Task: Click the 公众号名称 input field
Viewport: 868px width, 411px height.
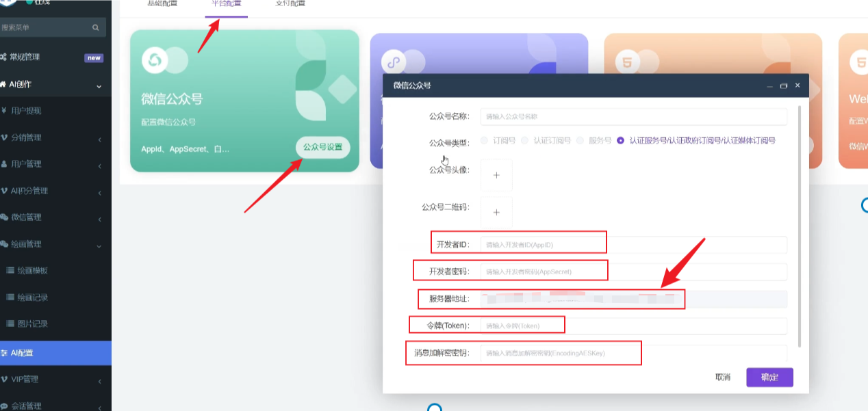Action: [x=634, y=116]
